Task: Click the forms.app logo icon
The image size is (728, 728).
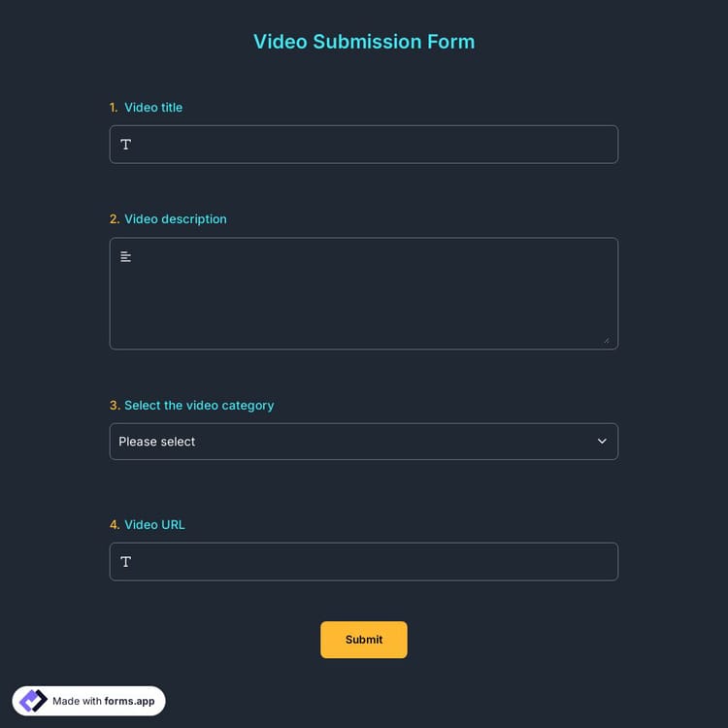Action: click(33, 701)
